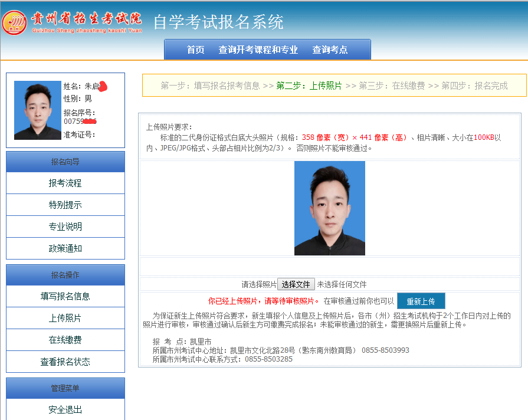The image size is (528, 420).
Task: Open 查询开考课程和专业 in the top navigation
Action: (258, 50)
